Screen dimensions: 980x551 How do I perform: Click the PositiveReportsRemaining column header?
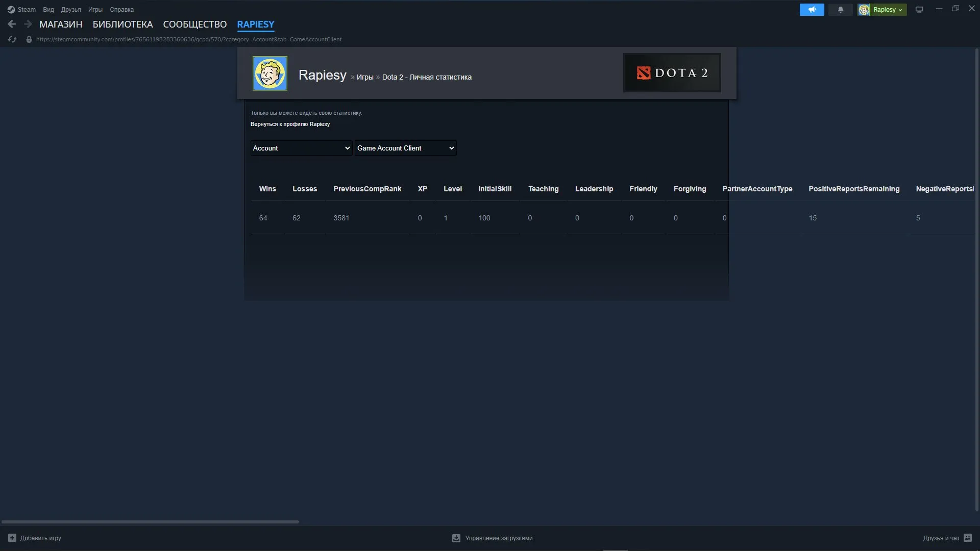tap(854, 189)
